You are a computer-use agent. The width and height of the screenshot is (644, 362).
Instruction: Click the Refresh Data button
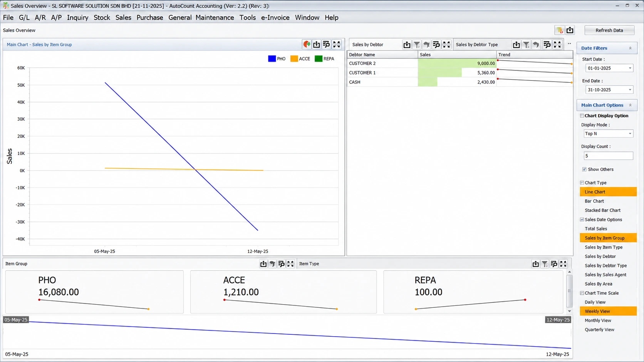pos(609,30)
